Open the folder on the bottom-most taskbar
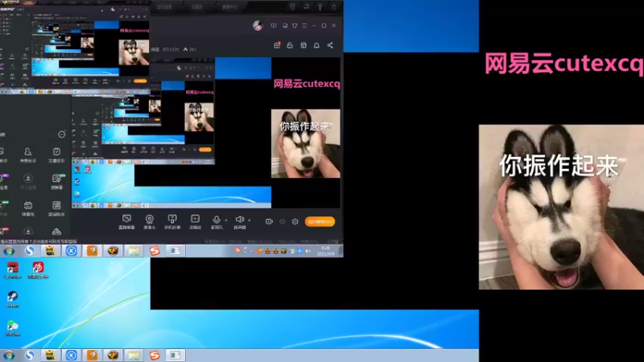This screenshot has width=644, height=362. click(x=134, y=356)
